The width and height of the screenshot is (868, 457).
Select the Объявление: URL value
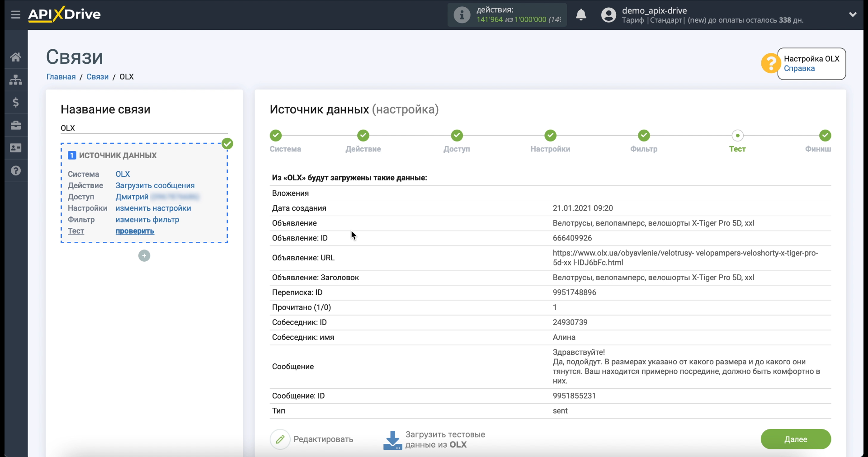pyautogui.click(x=685, y=258)
